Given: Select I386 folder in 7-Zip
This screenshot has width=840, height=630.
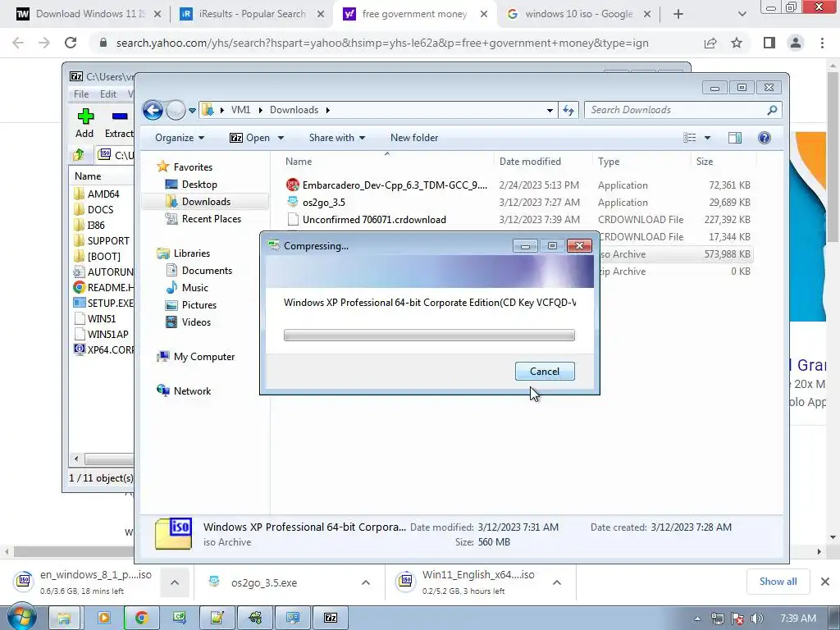Looking at the screenshot, I should pos(89,225).
